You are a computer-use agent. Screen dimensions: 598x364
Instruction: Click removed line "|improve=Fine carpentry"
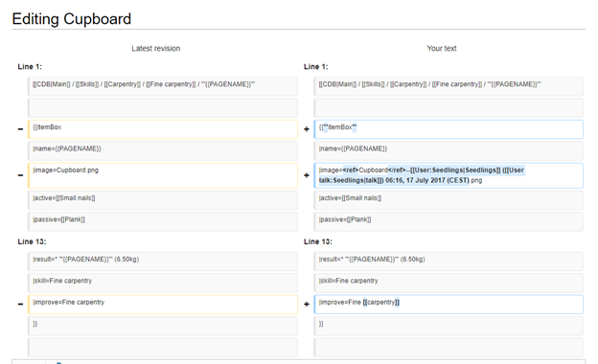163,305
